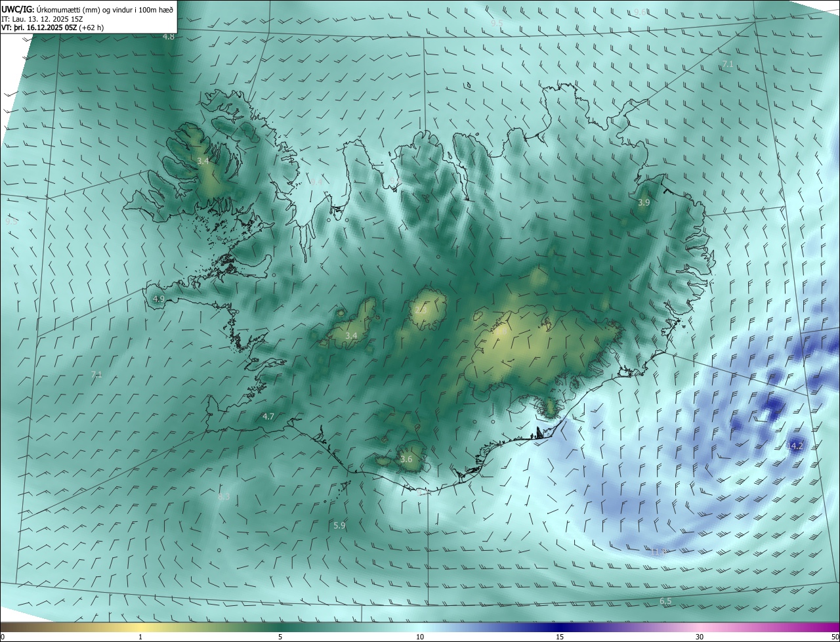Click the 4.7 value on Reykjanes peninsula

(268, 416)
